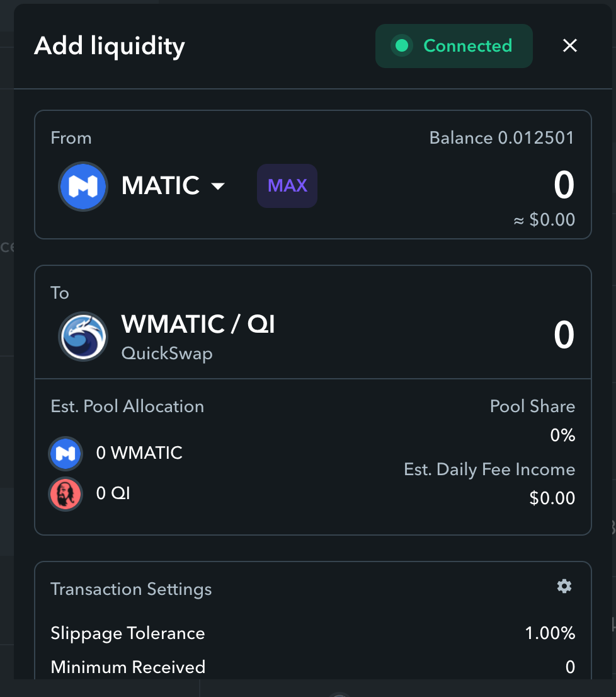The image size is (616, 697).
Task: Click the MAX amount button
Action: (x=287, y=186)
